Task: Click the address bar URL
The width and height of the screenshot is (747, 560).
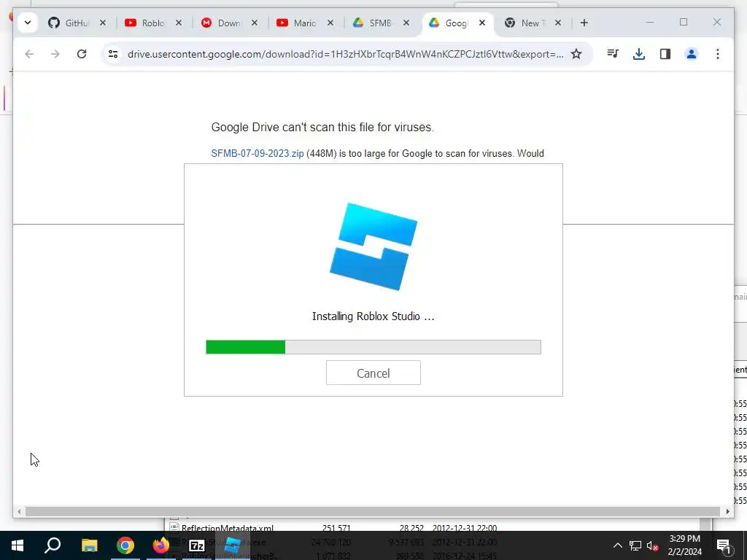Action: click(345, 54)
